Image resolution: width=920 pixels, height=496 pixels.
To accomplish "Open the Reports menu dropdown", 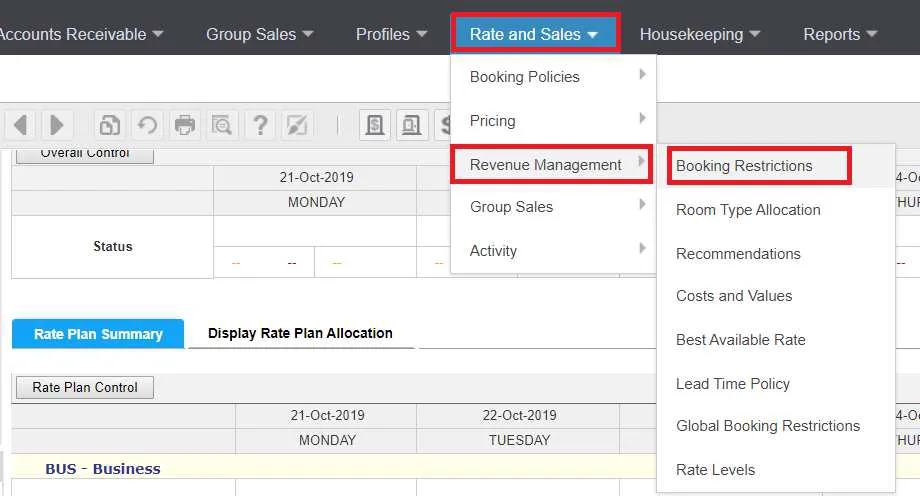I will (840, 34).
